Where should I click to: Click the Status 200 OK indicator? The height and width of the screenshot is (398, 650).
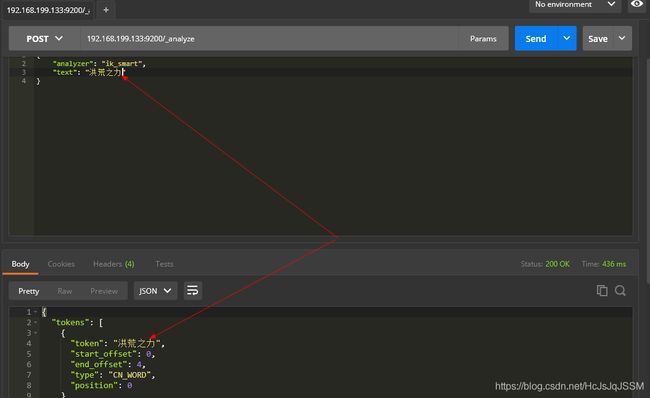[545, 264]
